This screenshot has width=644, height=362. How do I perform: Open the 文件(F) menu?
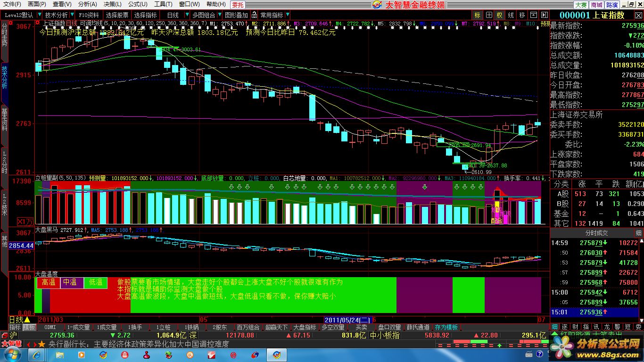(12, 4)
